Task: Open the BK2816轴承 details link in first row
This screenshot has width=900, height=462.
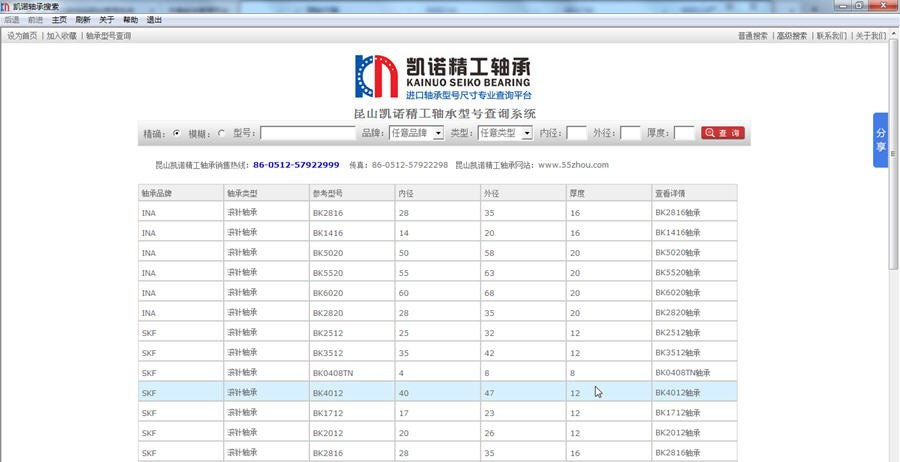Action: 677,213
